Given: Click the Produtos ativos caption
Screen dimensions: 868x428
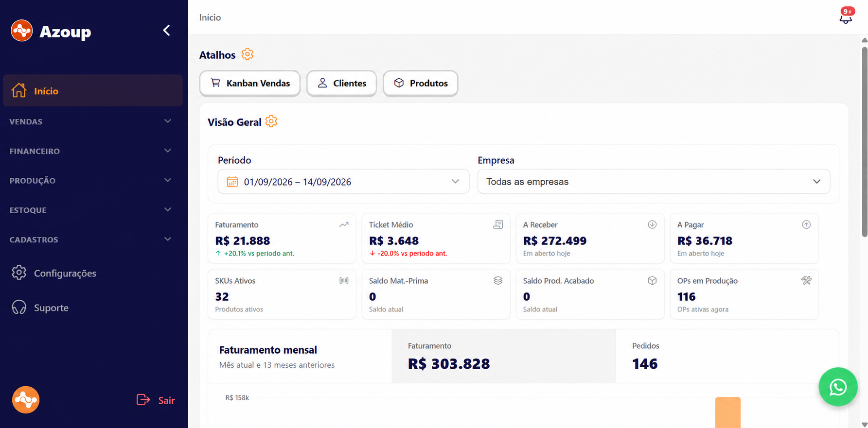Looking at the screenshot, I should coord(239,309).
